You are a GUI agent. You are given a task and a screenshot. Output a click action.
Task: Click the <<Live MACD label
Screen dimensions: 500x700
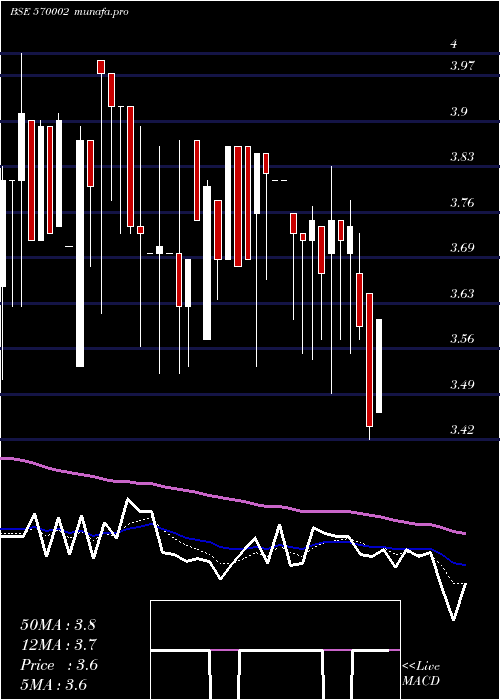pyautogui.click(x=421, y=674)
